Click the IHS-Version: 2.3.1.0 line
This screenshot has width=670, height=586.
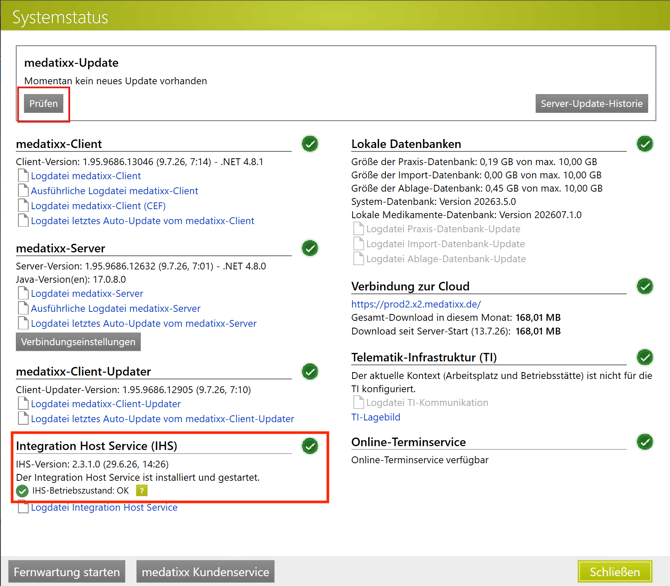(92, 464)
